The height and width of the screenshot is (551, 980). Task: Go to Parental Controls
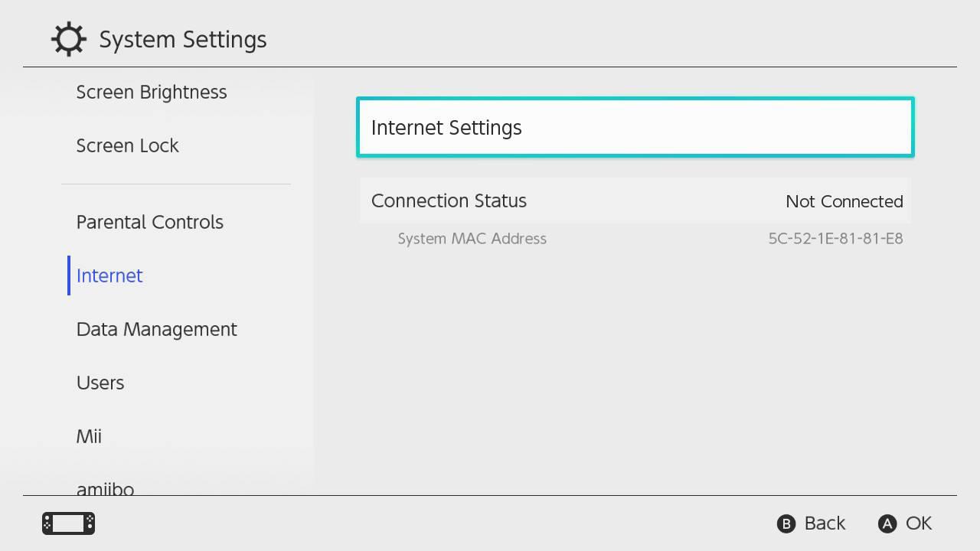[x=150, y=222]
